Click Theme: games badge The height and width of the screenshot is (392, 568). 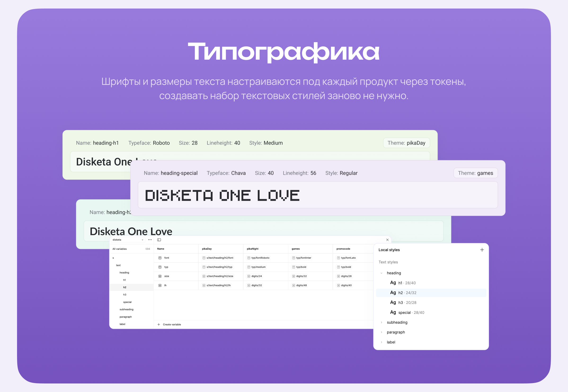click(x=475, y=173)
